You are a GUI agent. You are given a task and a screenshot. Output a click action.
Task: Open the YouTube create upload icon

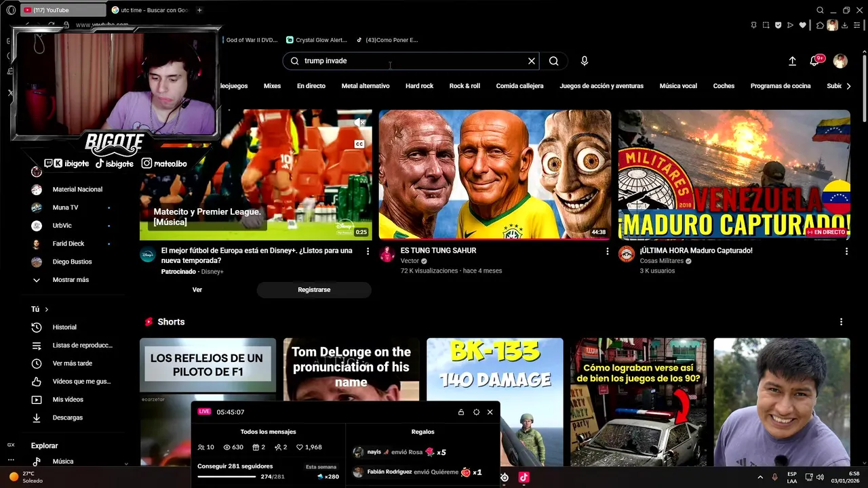click(792, 61)
